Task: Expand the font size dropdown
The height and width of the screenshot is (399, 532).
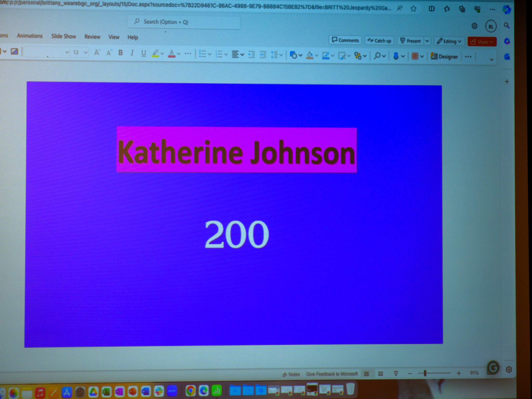Action: tap(86, 53)
